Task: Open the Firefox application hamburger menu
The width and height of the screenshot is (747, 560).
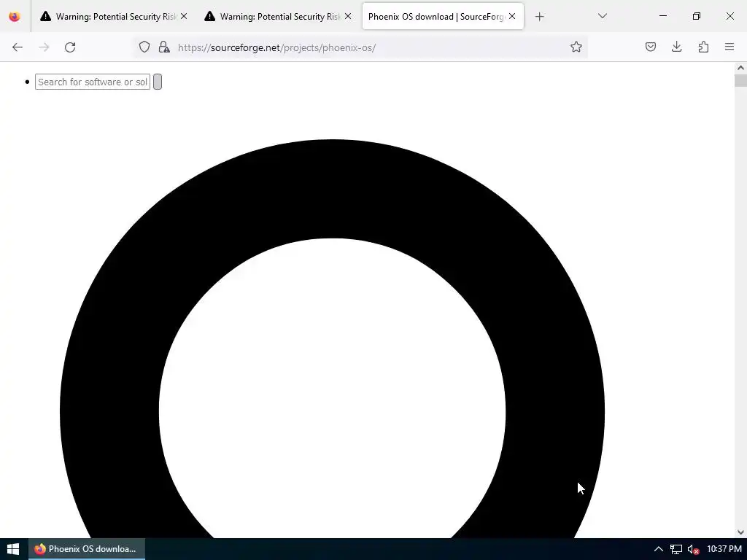Action: pyautogui.click(x=729, y=47)
